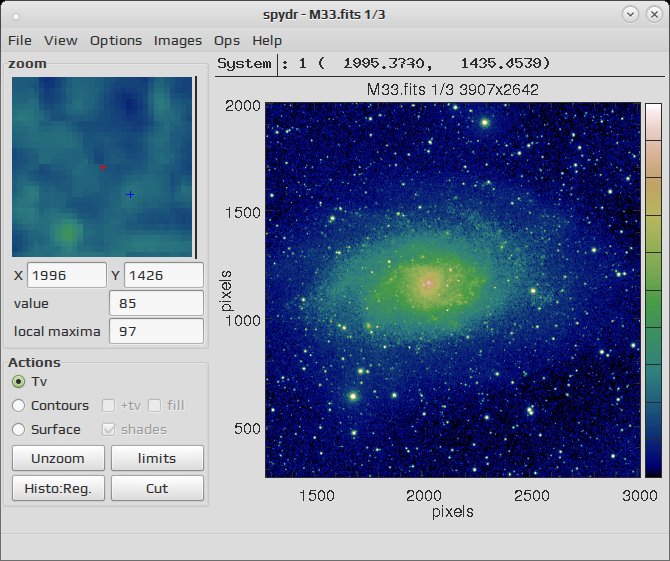Click the X coordinate field
Image resolution: width=670 pixels, height=561 pixels.
point(67,275)
